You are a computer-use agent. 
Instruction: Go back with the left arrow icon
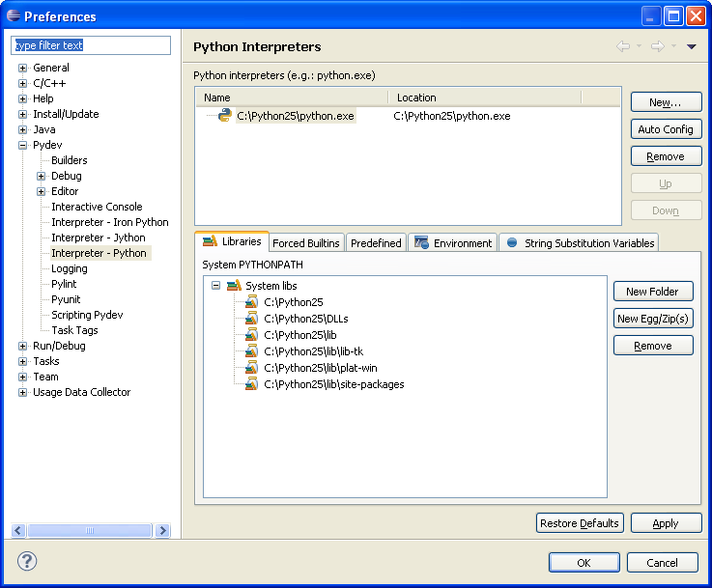[x=623, y=46]
